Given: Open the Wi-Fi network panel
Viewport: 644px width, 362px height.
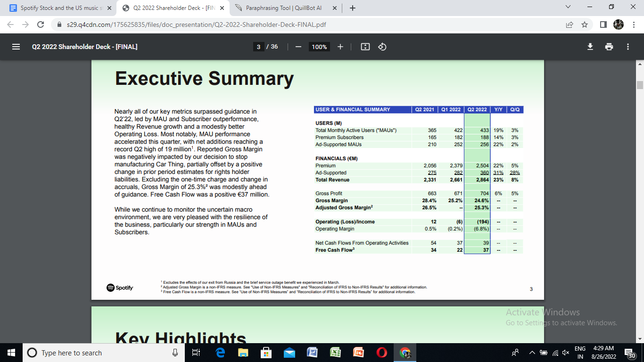Looking at the screenshot, I should pos(554,353).
